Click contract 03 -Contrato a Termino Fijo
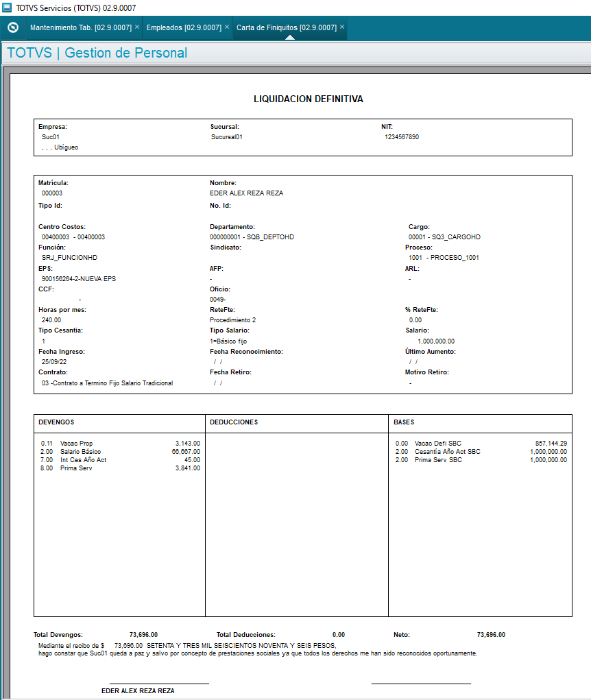The height and width of the screenshot is (700, 591). click(x=107, y=383)
